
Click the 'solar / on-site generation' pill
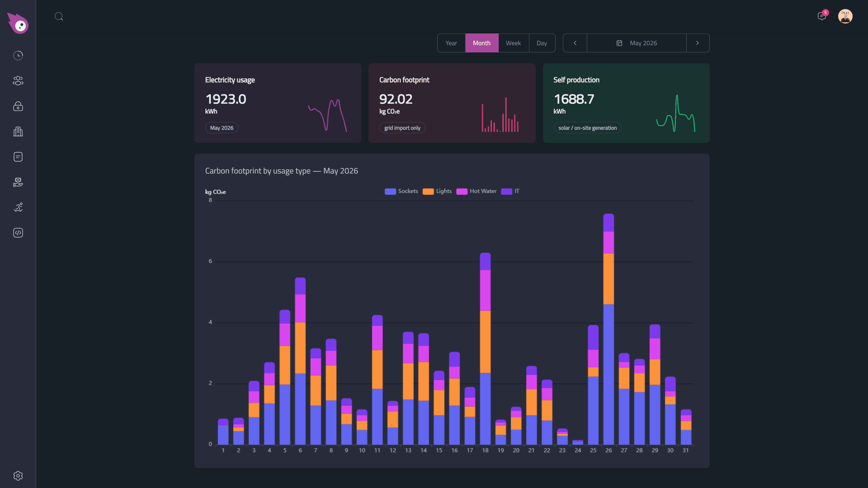[587, 128]
